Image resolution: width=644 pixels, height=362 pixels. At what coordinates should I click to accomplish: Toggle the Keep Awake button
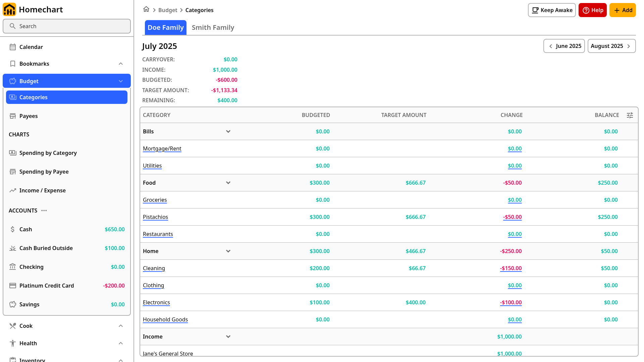(x=552, y=10)
